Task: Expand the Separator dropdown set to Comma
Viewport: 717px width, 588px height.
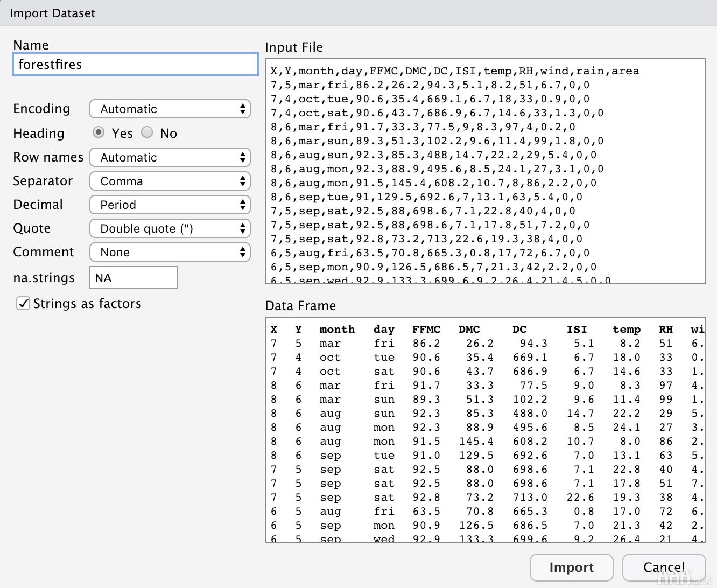Action: pos(170,181)
